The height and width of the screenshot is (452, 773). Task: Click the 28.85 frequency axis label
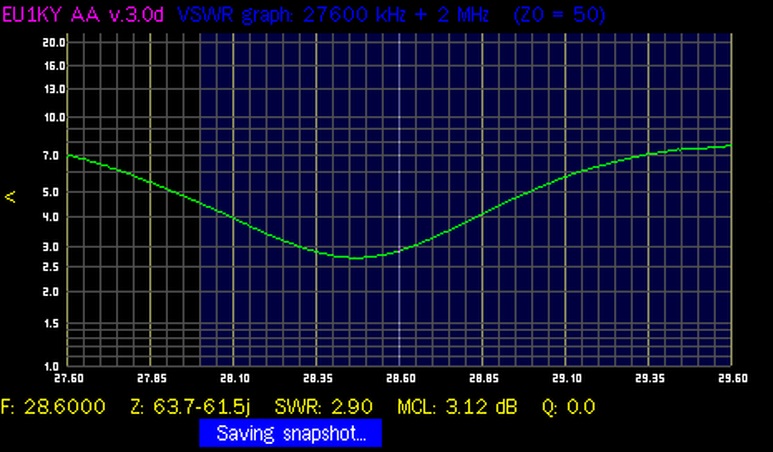tap(484, 379)
